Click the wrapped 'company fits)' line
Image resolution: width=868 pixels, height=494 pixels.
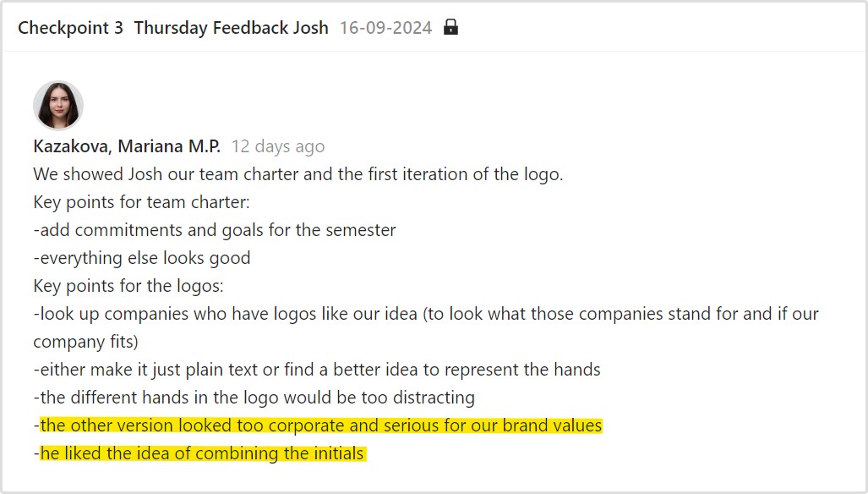[x=85, y=342]
